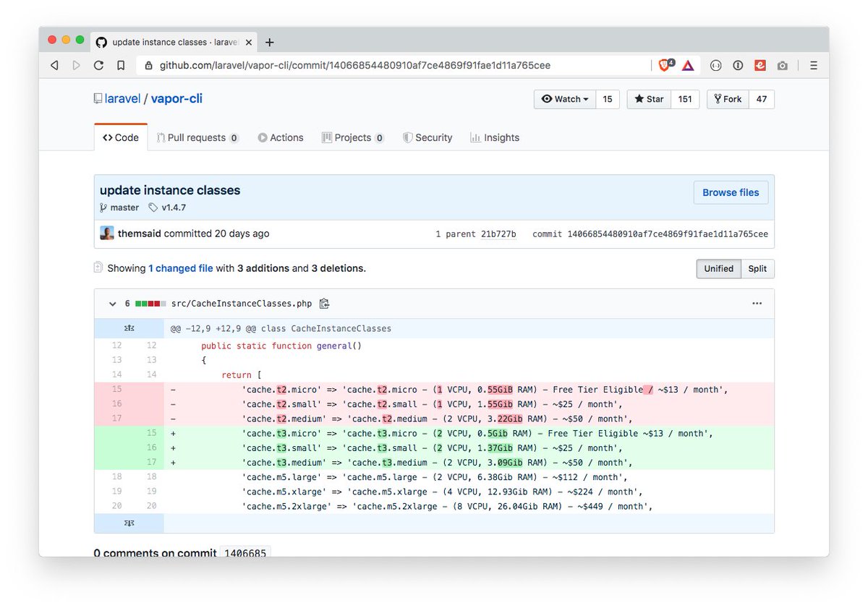Image resolution: width=868 pixels, height=608 pixels.
Task: Open the Code tab
Action: click(x=121, y=137)
